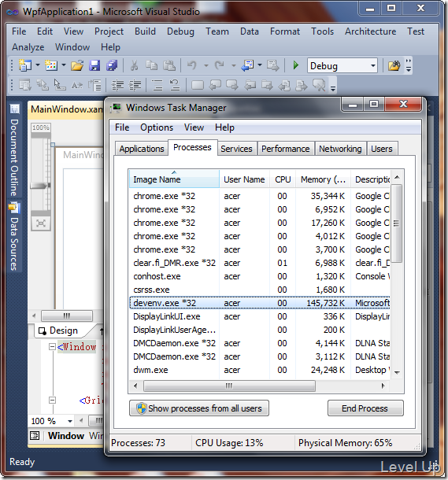448x480 pixels.
Task: Click the Copy icon in toolbar
Action: (x=151, y=65)
